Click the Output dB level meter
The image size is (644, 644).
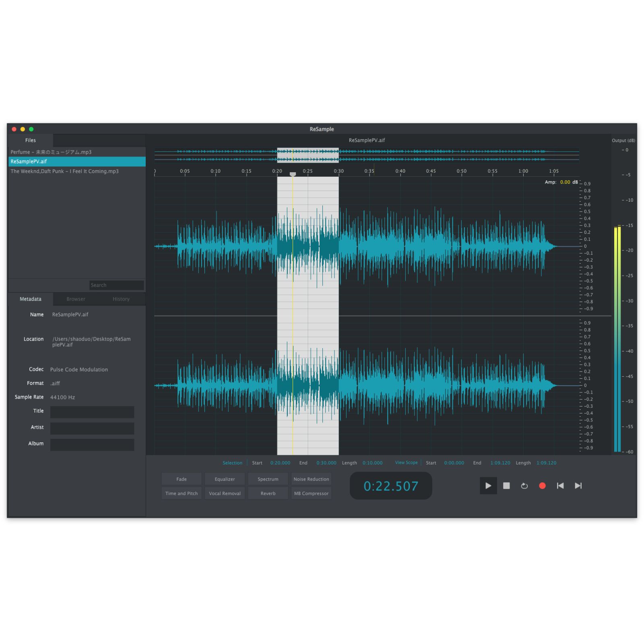[617, 339]
